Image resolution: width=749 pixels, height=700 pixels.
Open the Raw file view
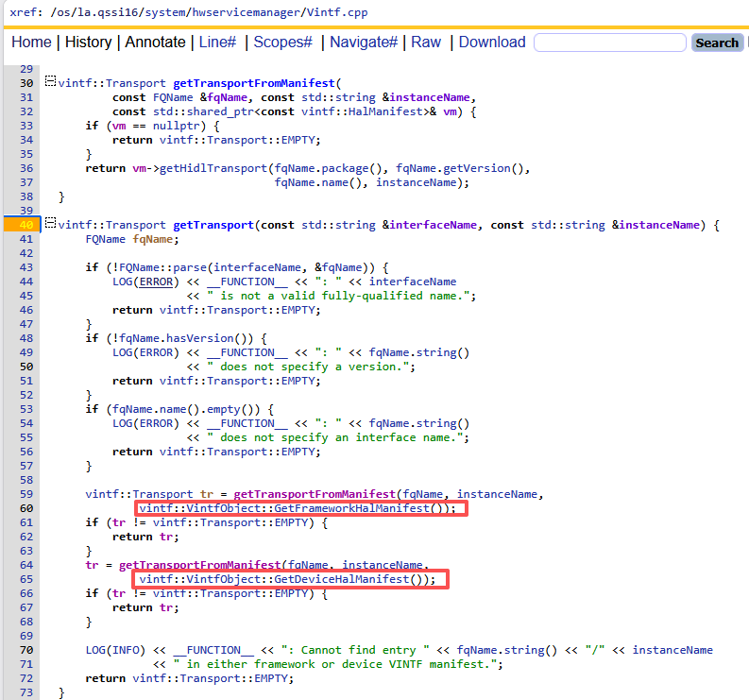tap(426, 43)
